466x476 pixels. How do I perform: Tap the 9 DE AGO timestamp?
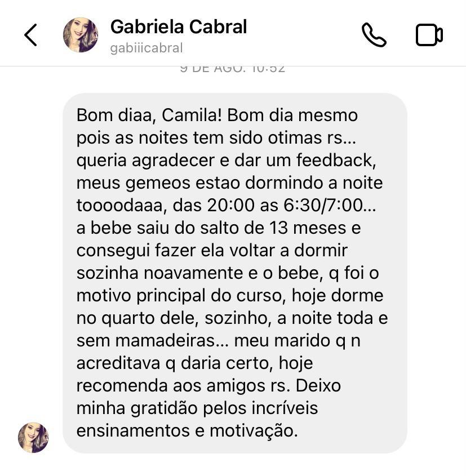[x=233, y=69]
